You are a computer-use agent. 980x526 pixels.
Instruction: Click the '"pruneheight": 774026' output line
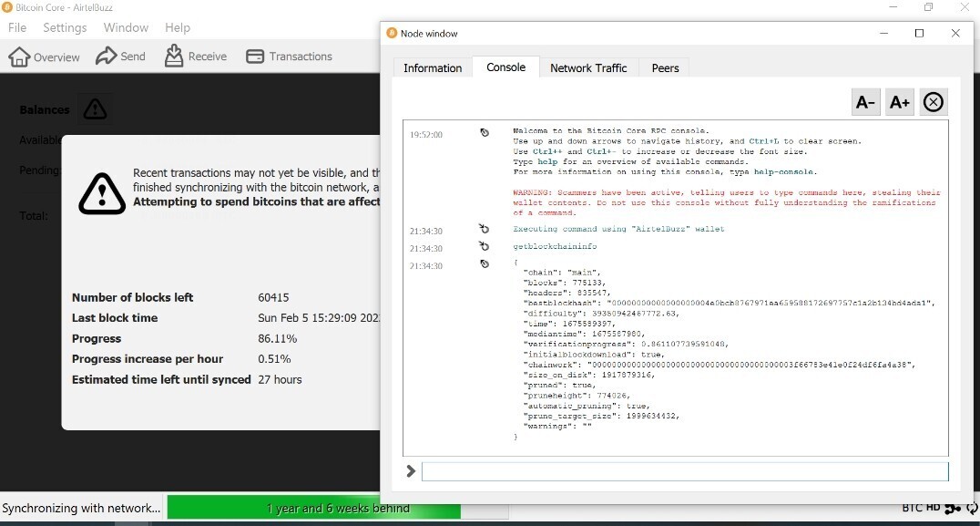(x=577, y=396)
